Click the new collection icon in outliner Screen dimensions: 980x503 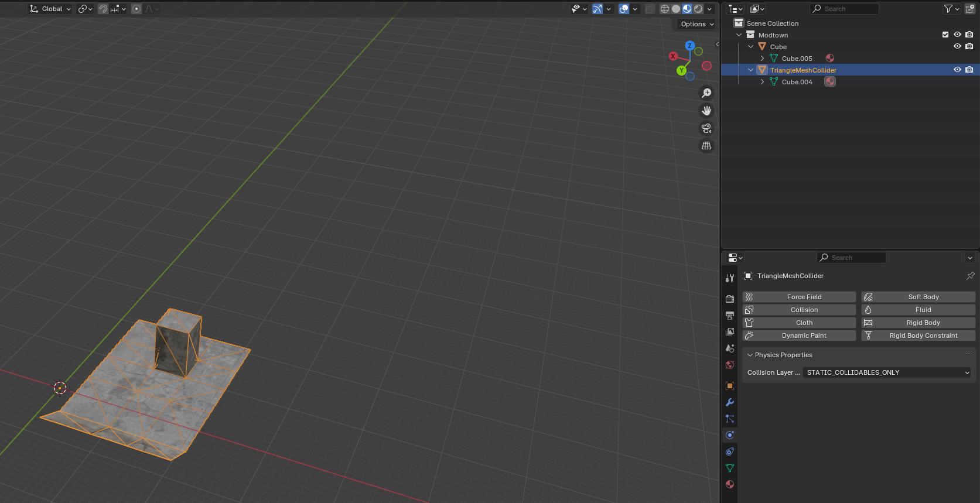pos(970,9)
